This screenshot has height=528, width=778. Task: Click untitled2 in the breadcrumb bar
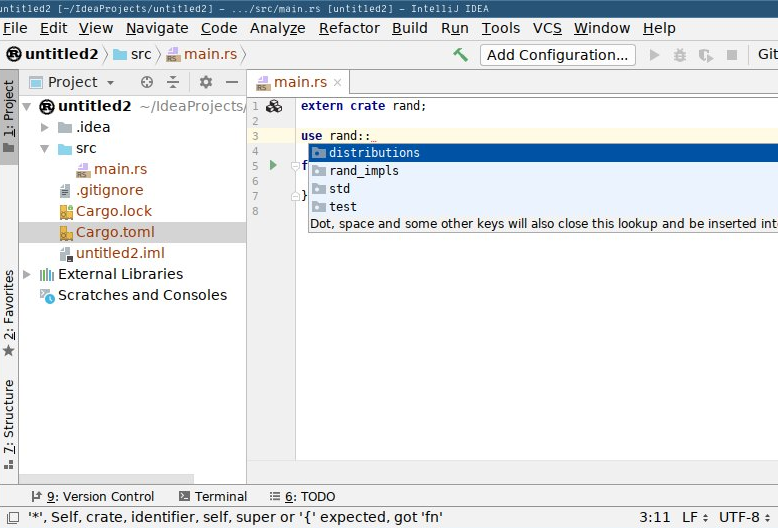pos(53,54)
